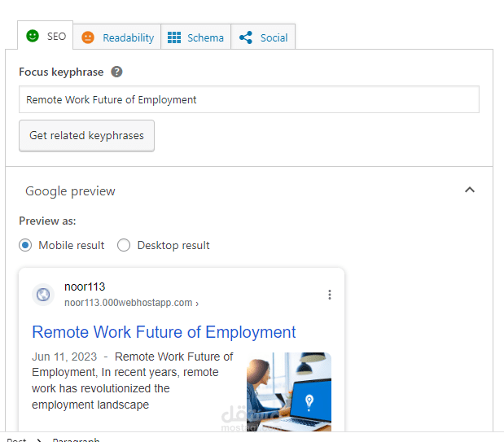Collapse the Google preview section chevron
The height and width of the screenshot is (442, 504).
469,190
